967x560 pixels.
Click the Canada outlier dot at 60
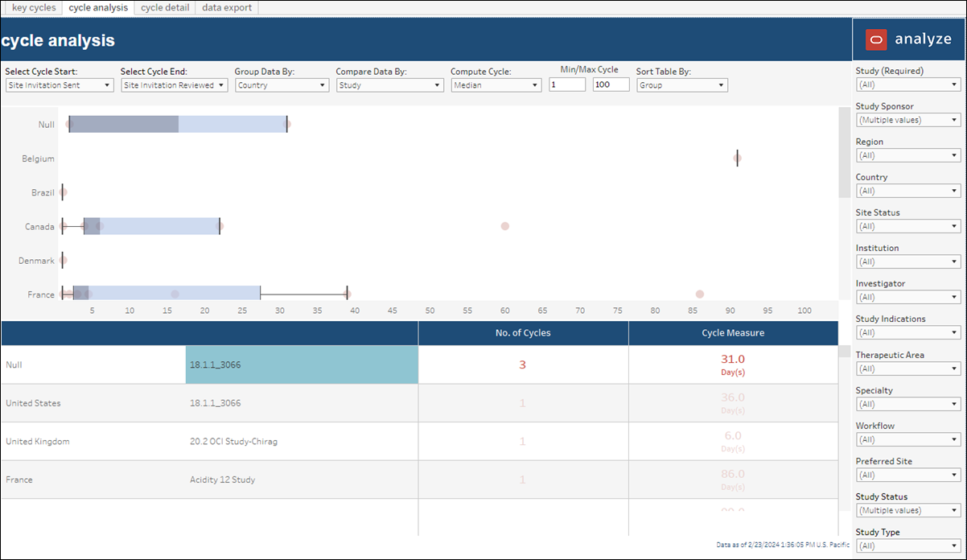coord(505,226)
